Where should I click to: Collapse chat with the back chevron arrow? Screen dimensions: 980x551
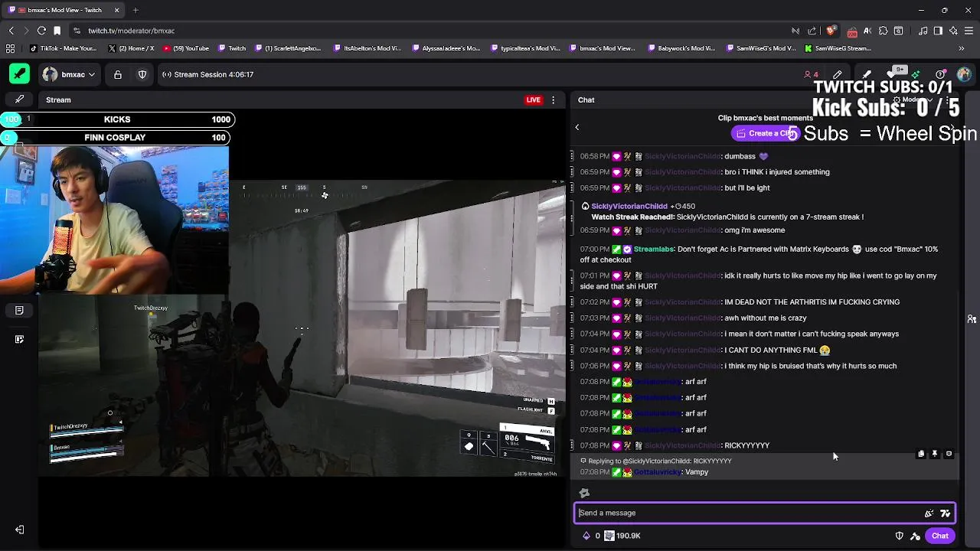coord(577,127)
